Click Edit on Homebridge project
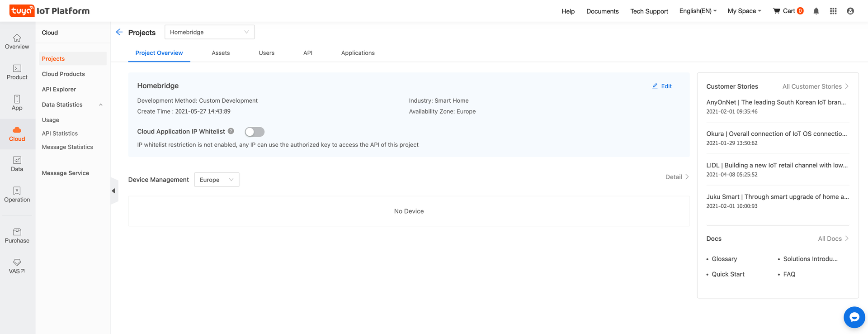This screenshot has height=334, width=868. tap(662, 86)
